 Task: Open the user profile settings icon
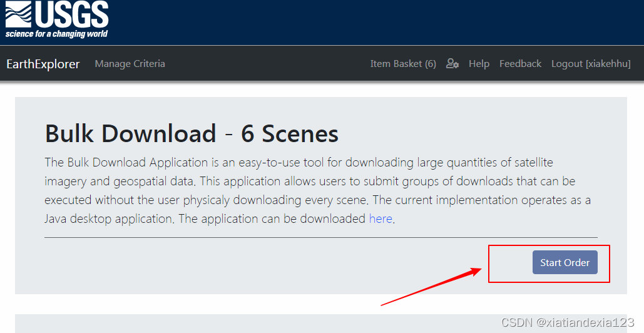point(452,64)
